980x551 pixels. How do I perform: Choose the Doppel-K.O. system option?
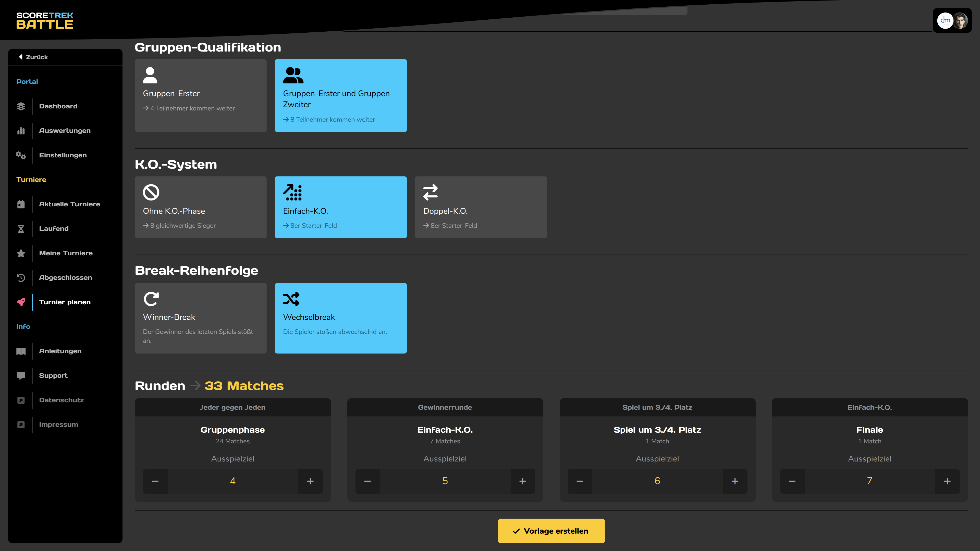click(481, 207)
